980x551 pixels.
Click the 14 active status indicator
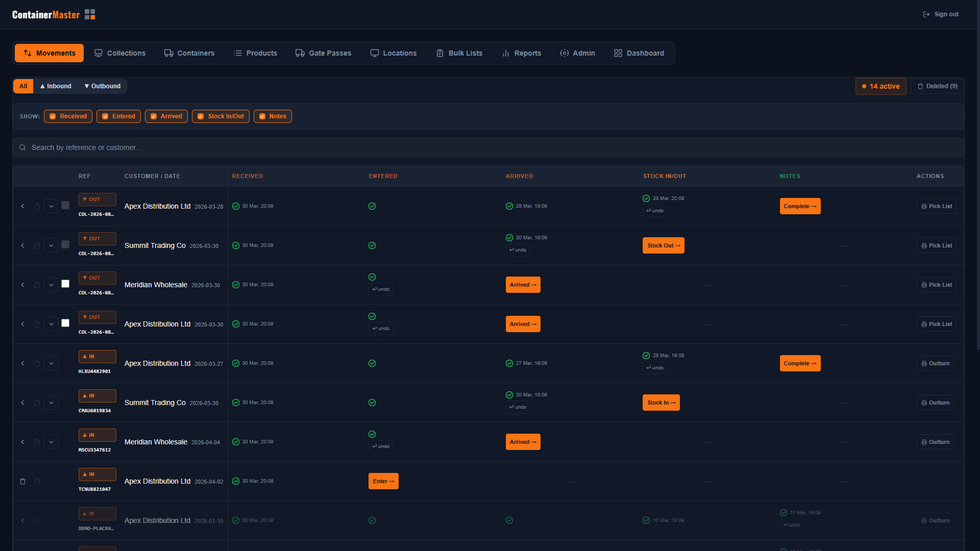880,86
